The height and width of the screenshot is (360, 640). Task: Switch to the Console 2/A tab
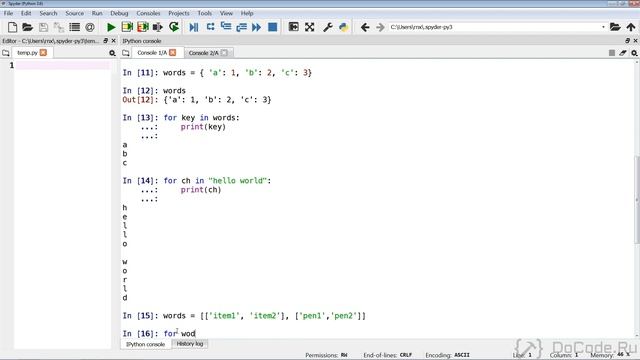pyautogui.click(x=203, y=53)
